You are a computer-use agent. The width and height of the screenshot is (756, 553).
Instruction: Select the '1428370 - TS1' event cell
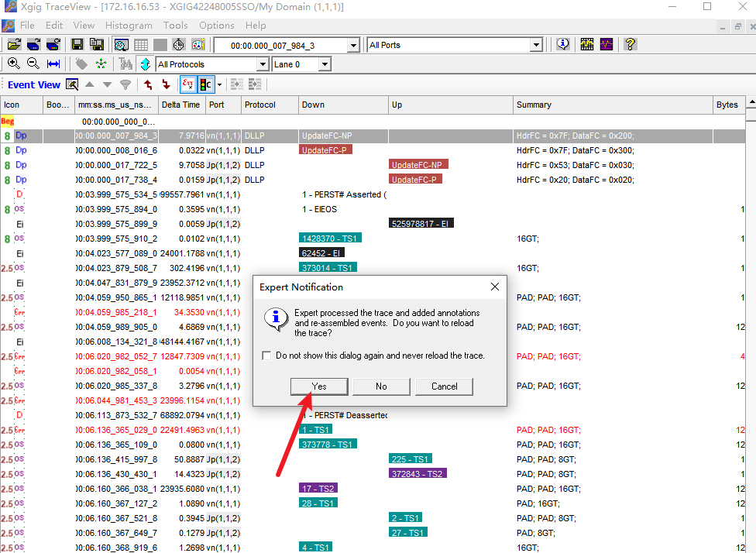pos(330,239)
